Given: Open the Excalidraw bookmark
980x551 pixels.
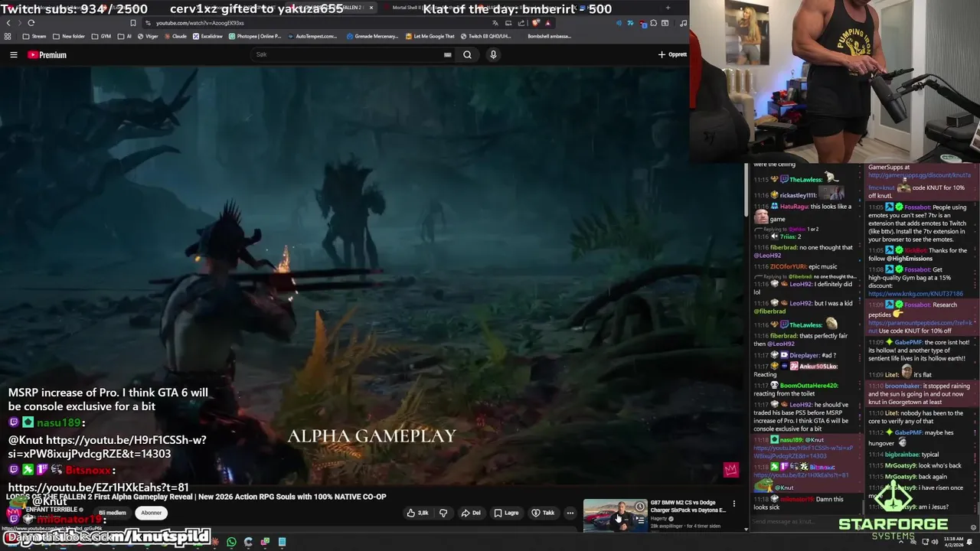Looking at the screenshot, I should pos(207,36).
